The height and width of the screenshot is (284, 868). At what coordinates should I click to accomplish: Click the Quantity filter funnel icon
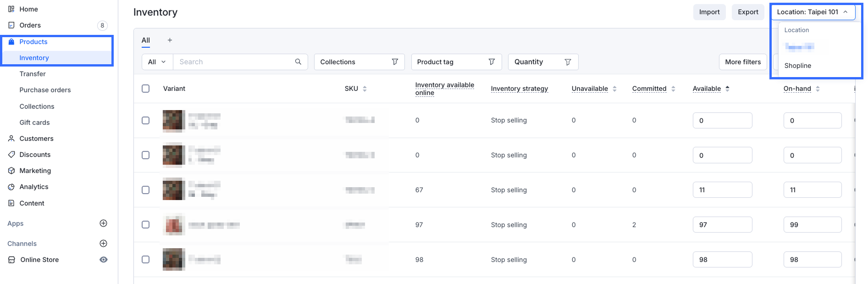(568, 62)
